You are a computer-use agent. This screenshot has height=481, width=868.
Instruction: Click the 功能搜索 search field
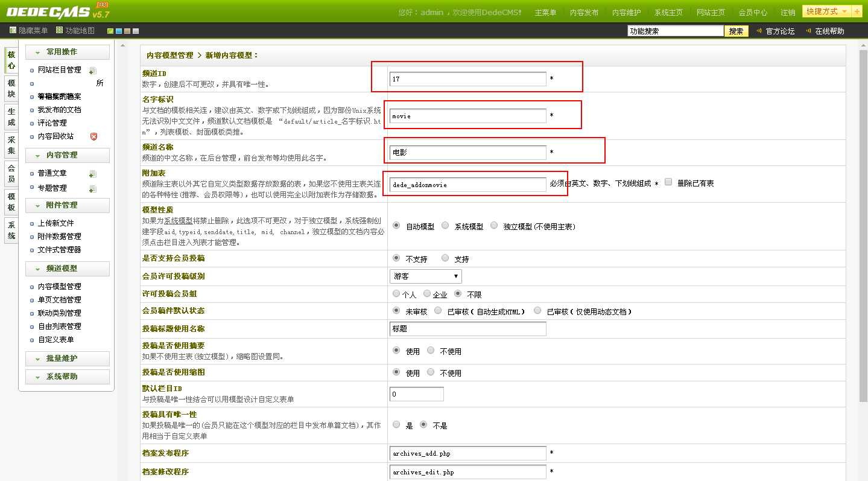point(675,31)
